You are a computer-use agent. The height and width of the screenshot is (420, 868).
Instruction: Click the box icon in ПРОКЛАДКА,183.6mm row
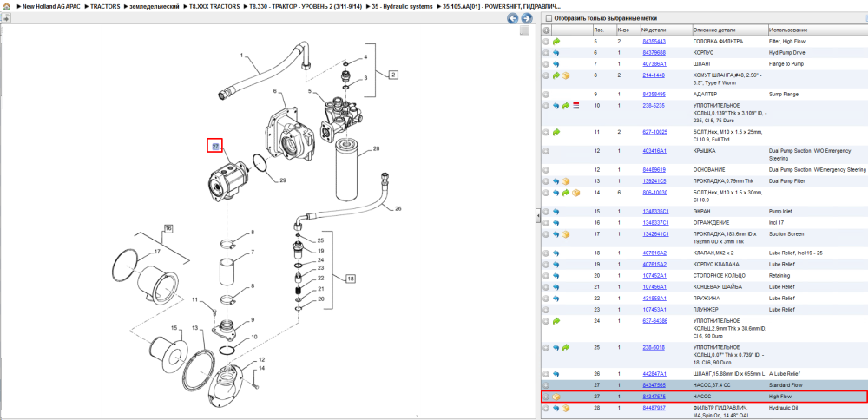click(566, 234)
